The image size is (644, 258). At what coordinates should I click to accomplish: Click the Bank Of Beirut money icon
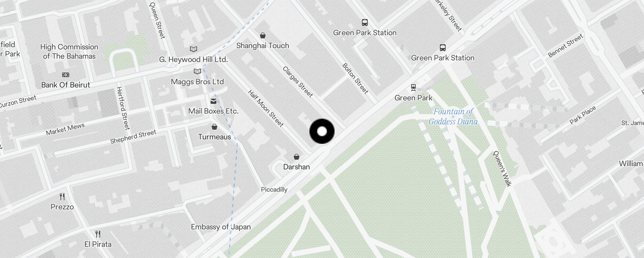(x=66, y=75)
